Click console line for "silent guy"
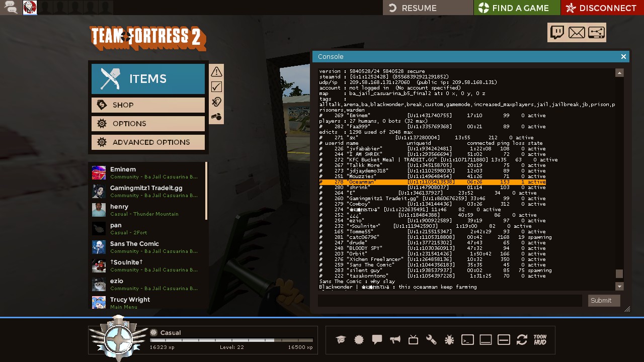 pos(436,270)
